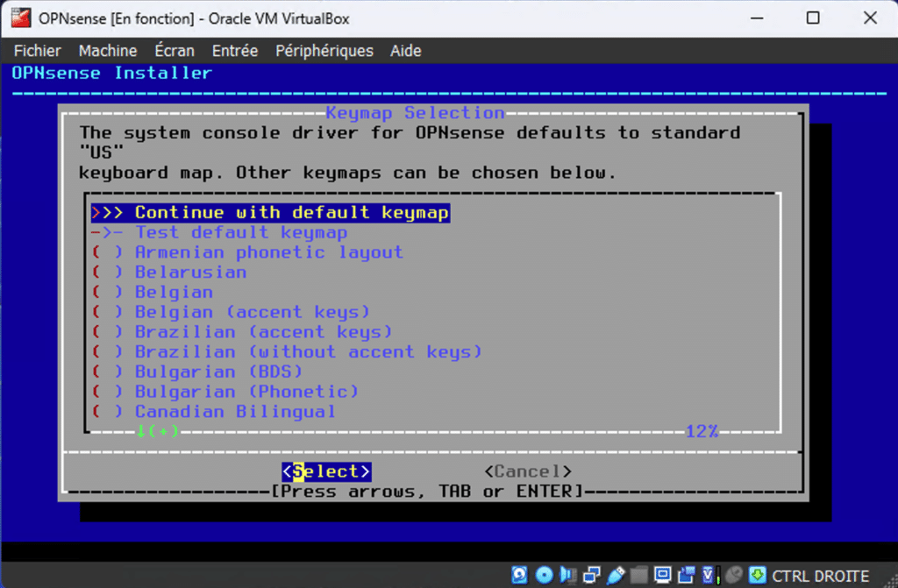Click the hard disk activity icon

click(x=519, y=575)
